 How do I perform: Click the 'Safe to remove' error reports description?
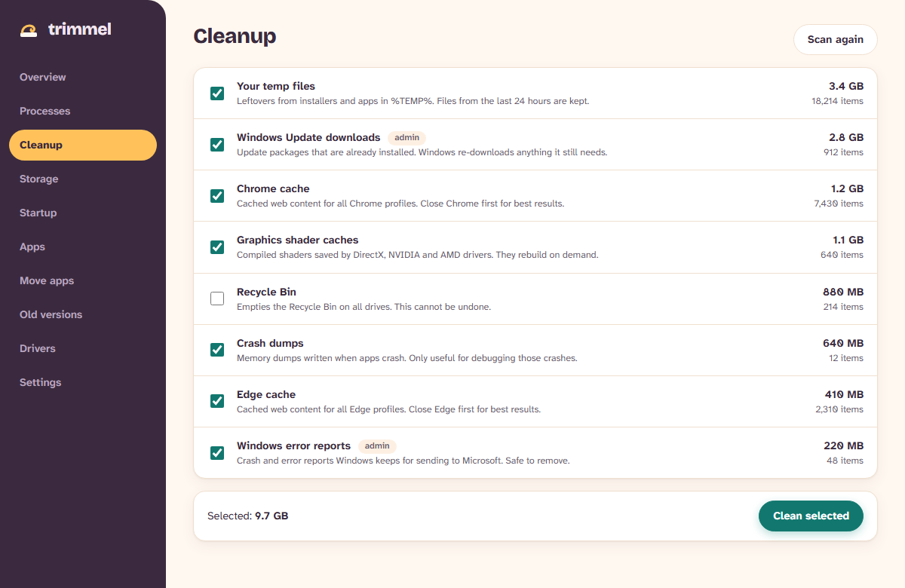[403, 461]
